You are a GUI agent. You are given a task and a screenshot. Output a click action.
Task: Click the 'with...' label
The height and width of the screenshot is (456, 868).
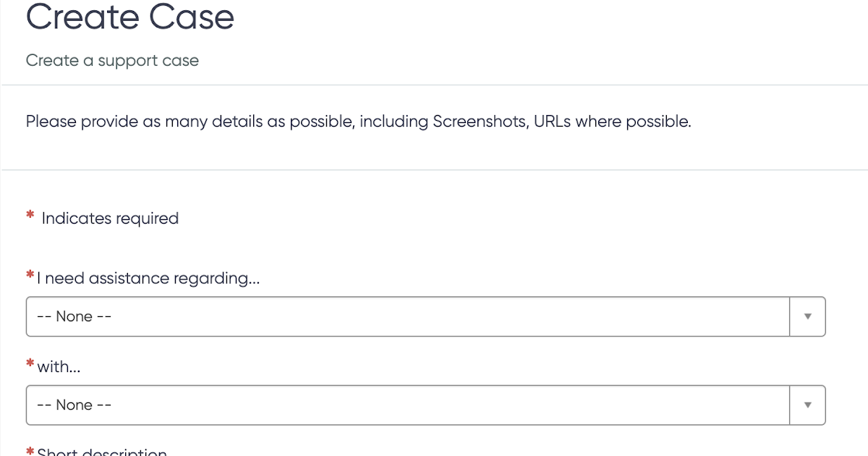(60, 366)
